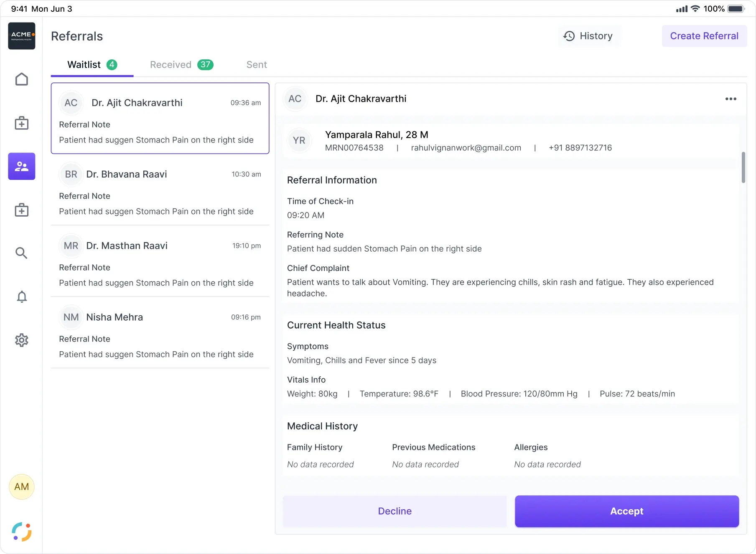Open Notifications bell icon
The height and width of the screenshot is (554, 756).
coord(22,296)
